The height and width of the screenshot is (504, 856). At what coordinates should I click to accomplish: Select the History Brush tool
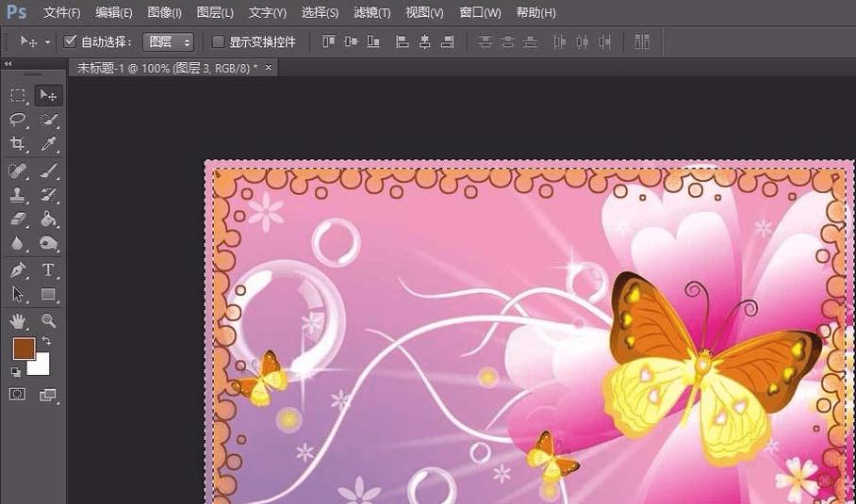click(x=49, y=195)
